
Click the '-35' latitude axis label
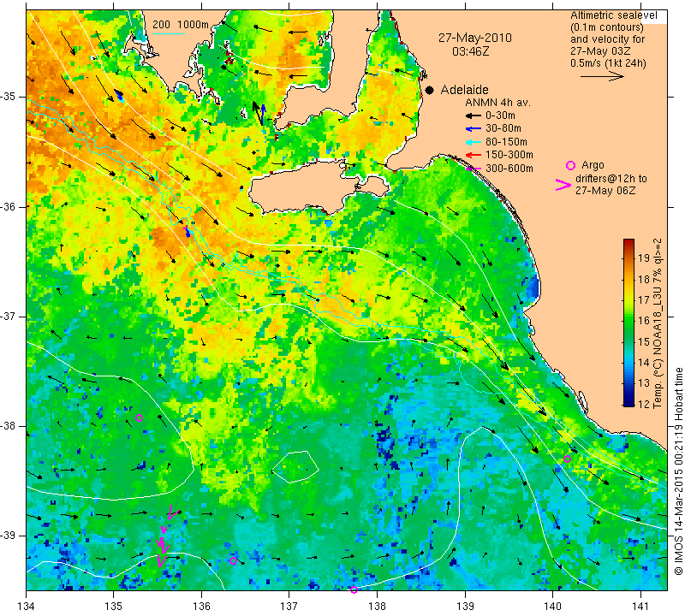pyautogui.click(x=9, y=97)
